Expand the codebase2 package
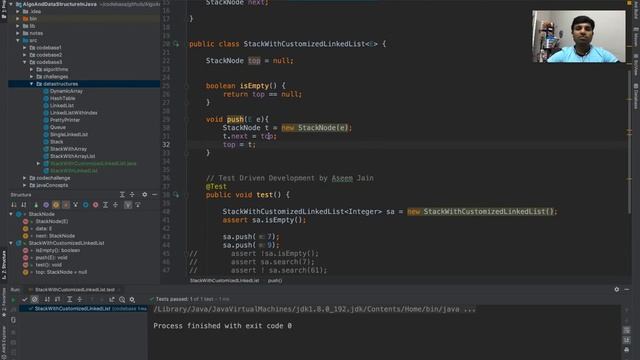The height and width of the screenshot is (360, 640). [24, 55]
